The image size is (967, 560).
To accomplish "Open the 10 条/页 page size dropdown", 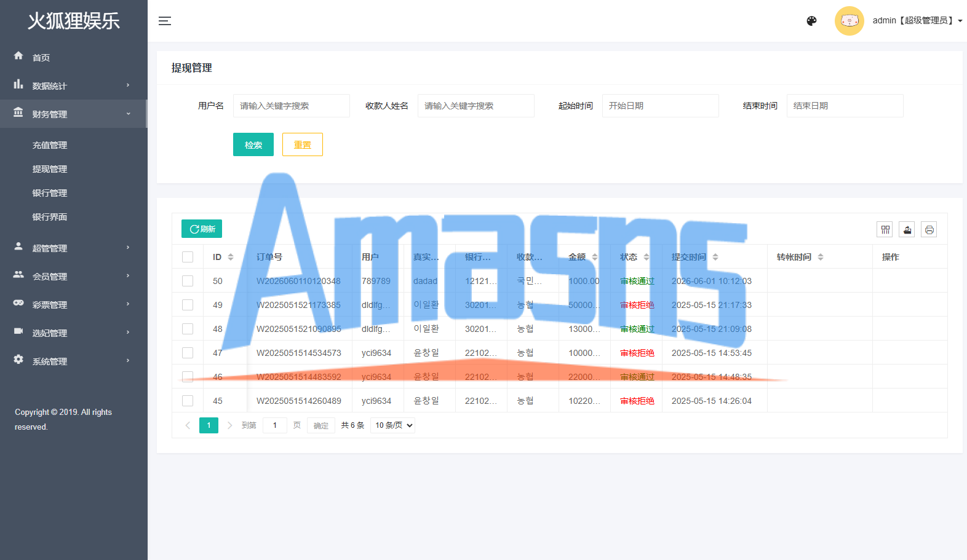I will click(x=392, y=425).
